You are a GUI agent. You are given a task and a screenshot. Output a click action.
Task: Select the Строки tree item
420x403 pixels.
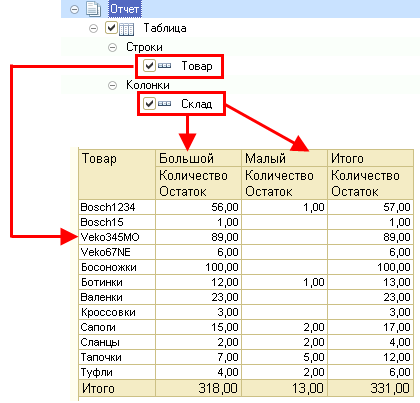144,47
